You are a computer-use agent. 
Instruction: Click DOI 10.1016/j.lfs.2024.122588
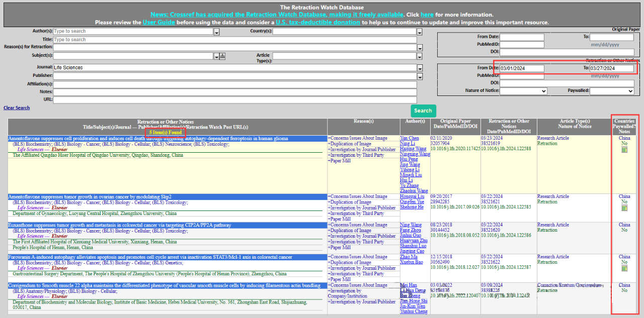tap(506, 149)
